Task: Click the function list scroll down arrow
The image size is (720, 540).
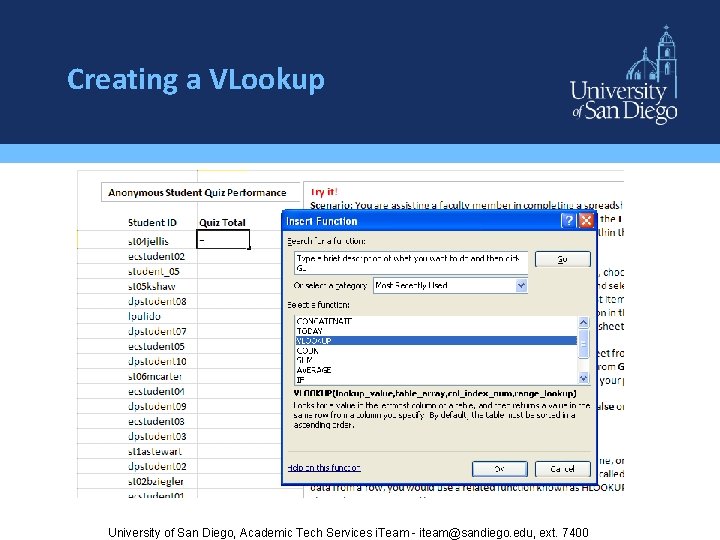Action: (583, 378)
